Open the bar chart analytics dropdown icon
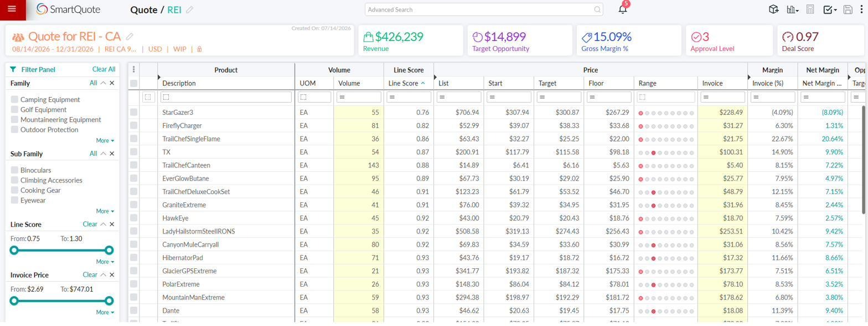Image resolution: width=868 pixels, height=326 pixels. (793, 9)
